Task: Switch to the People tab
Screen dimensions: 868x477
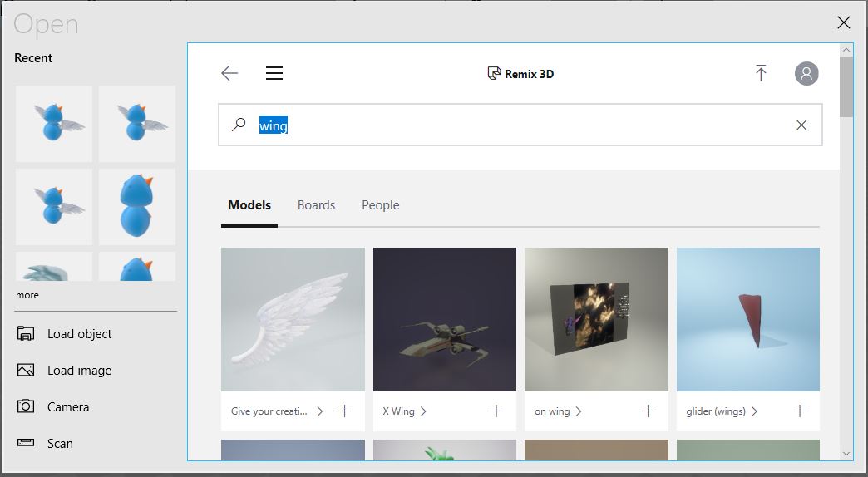Action: click(380, 205)
